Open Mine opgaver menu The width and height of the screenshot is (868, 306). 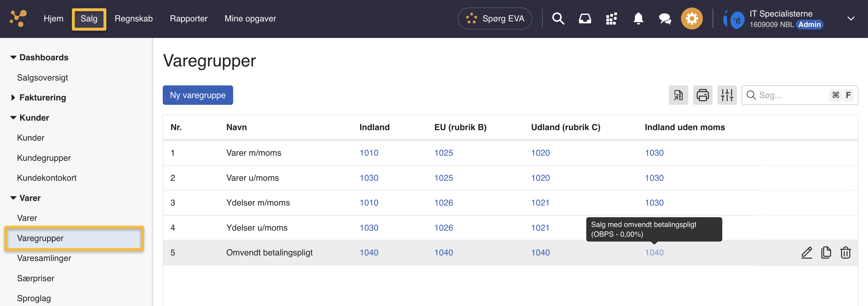tap(250, 18)
